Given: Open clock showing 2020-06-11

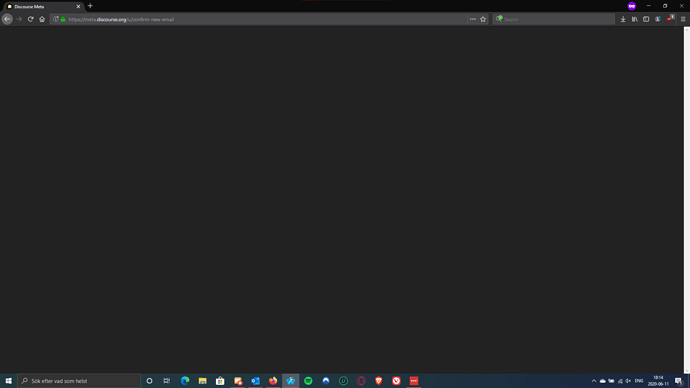Looking at the screenshot, I should pos(658,381).
